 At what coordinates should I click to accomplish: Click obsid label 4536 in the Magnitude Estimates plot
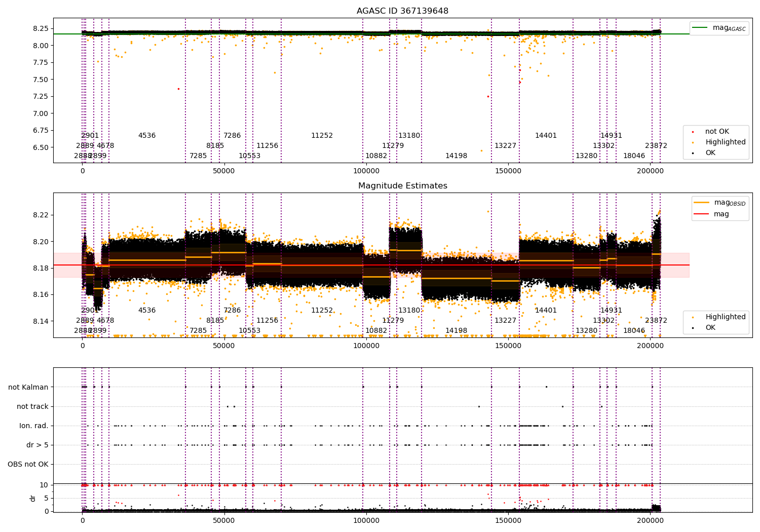click(x=147, y=310)
